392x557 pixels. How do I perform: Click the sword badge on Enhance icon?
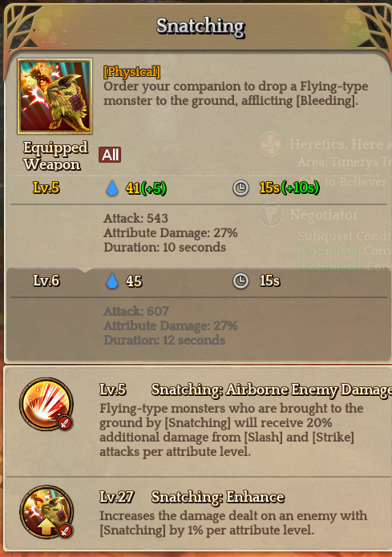click(x=65, y=531)
